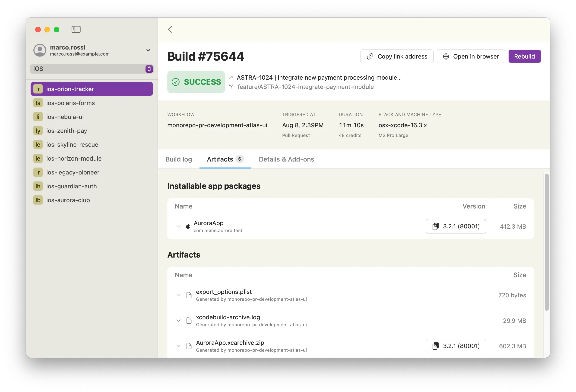Click the ios-polaris-forms app badge icon
The width and height of the screenshot is (576, 392).
pos(38,103)
